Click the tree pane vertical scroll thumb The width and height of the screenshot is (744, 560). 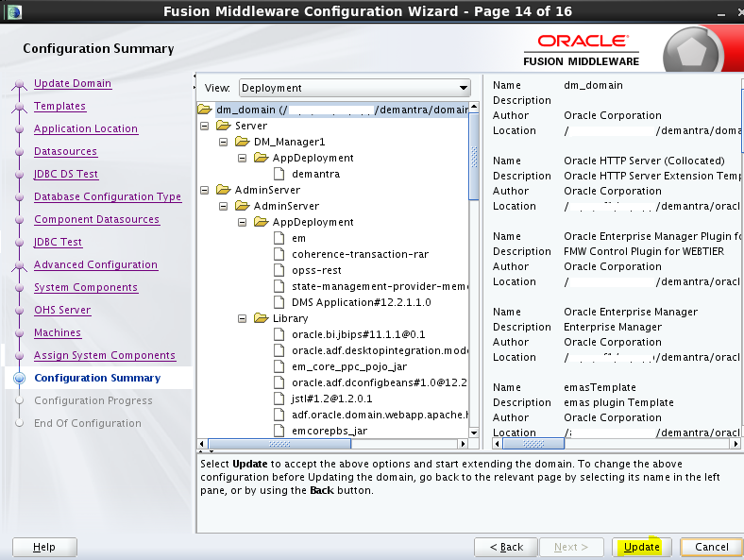[474, 156]
